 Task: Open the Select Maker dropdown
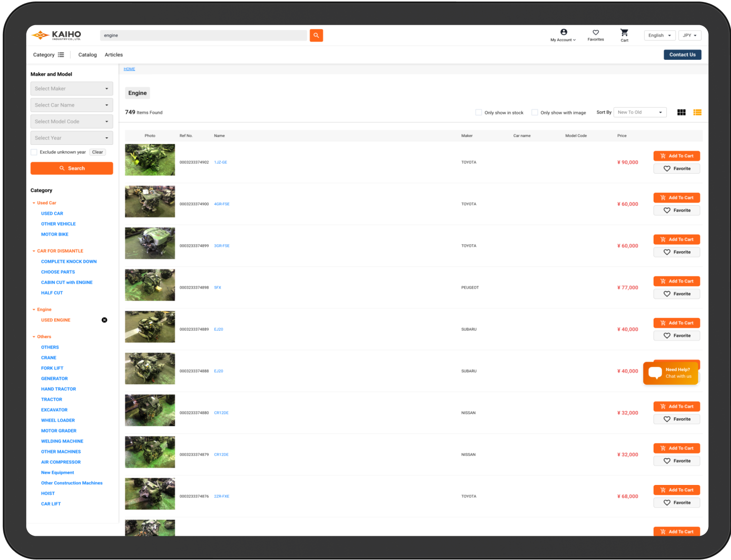point(72,89)
